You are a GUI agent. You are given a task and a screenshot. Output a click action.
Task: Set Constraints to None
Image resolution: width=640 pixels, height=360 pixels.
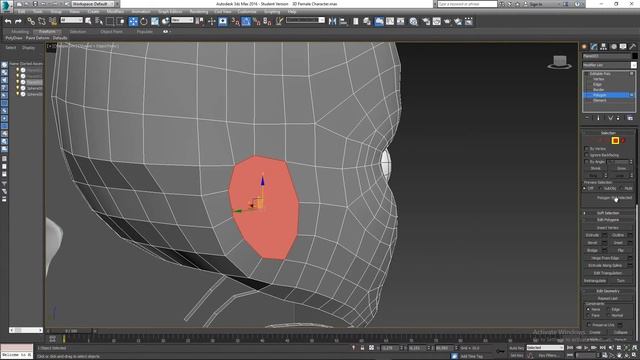[x=588, y=309]
